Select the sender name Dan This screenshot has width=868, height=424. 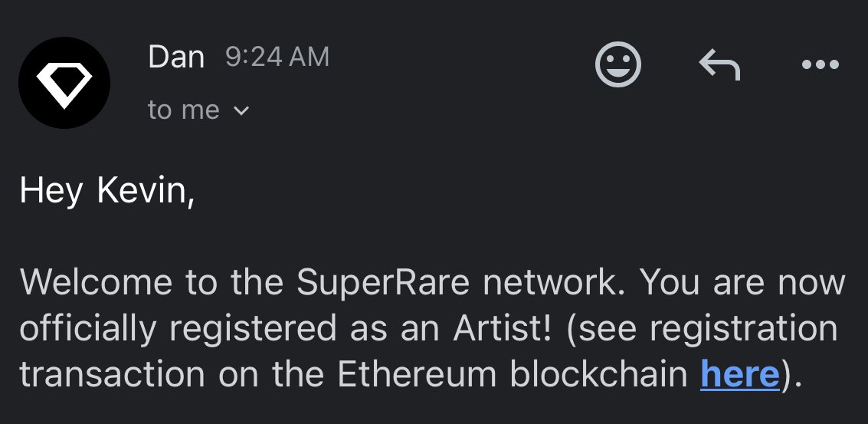tap(176, 57)
